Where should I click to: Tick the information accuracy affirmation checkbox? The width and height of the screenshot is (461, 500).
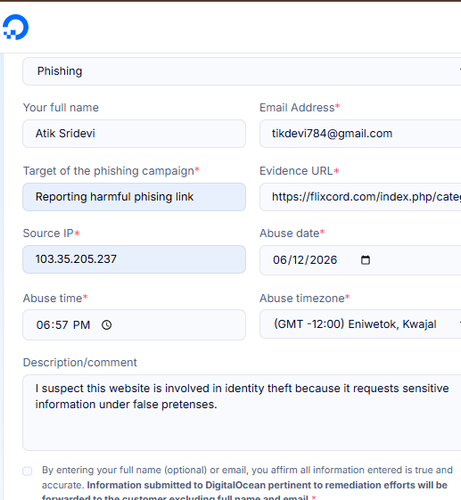coord(27,471)
